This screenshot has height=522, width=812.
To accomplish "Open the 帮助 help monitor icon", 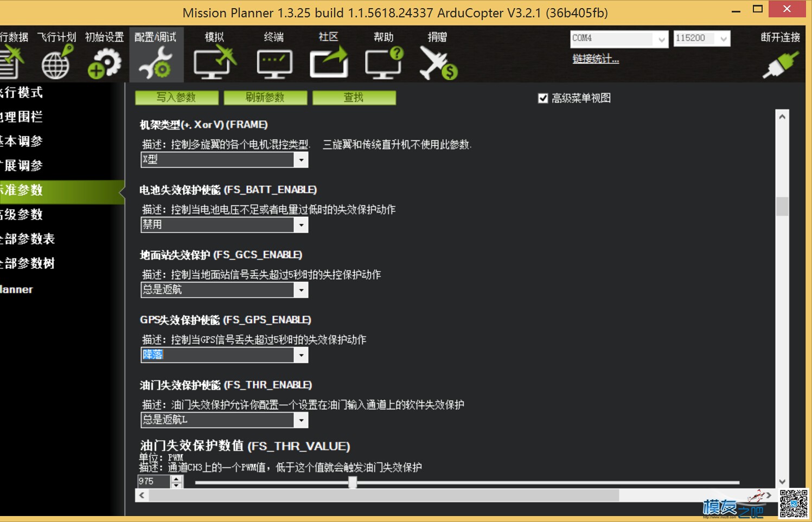I will pos(384,63).
